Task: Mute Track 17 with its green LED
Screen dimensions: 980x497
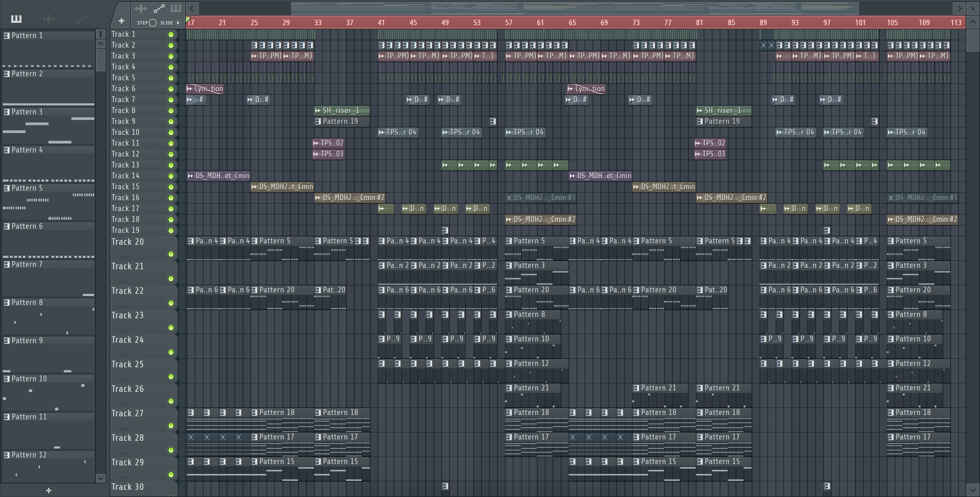Action: (171, 209)
